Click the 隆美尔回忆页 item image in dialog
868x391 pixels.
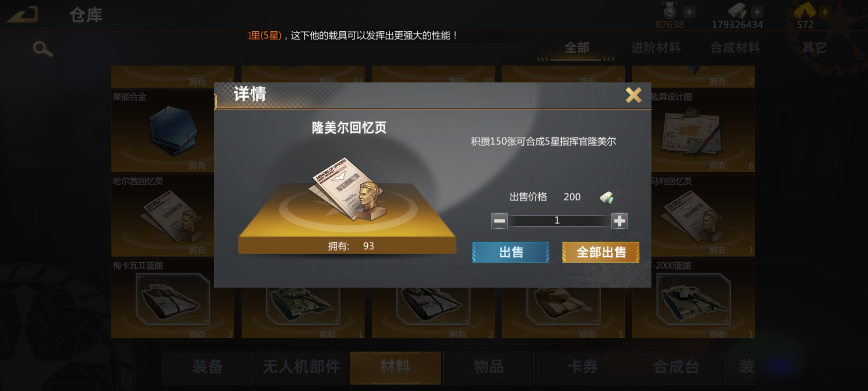(347, 189)
